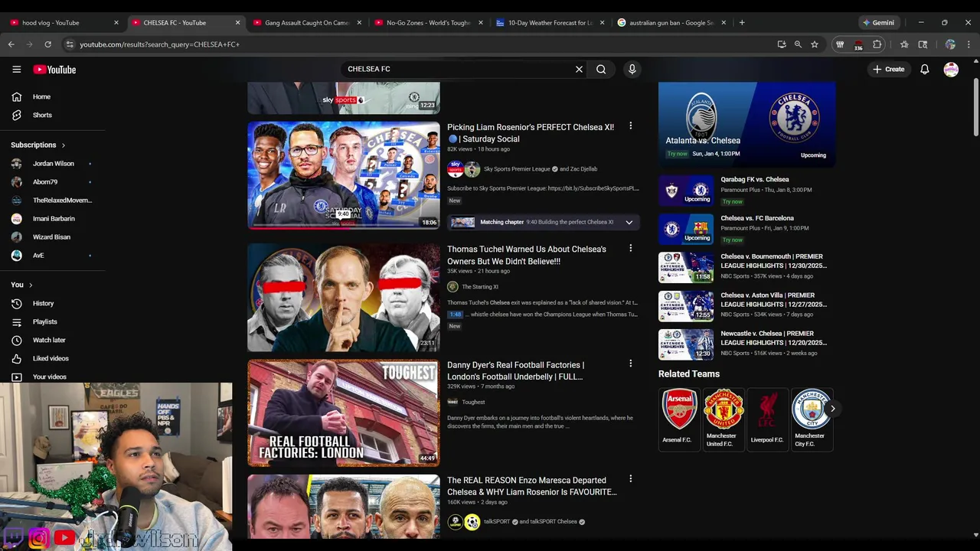Viewport: 980px width, 551px height.
Task: Expand the You section chevron
Action: (x=30, y=285)
